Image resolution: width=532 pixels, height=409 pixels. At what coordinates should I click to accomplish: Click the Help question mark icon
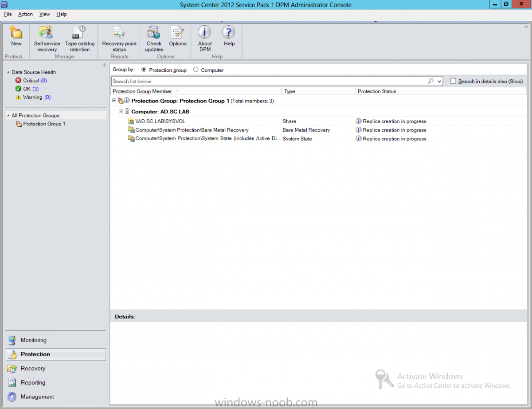coord(229,32)
